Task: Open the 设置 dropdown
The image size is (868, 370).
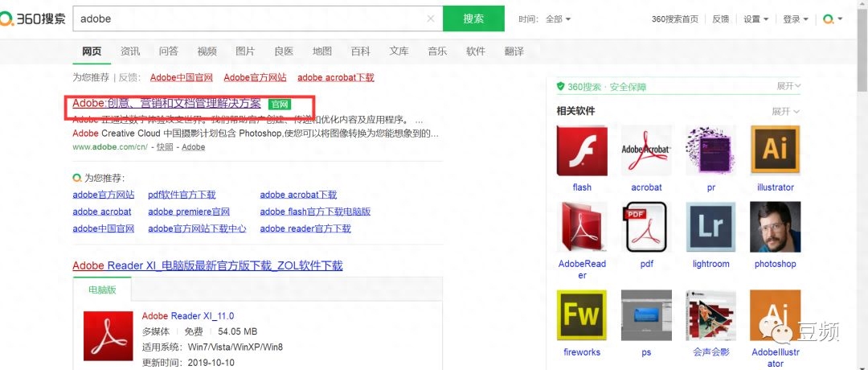Action: (756, 18)
